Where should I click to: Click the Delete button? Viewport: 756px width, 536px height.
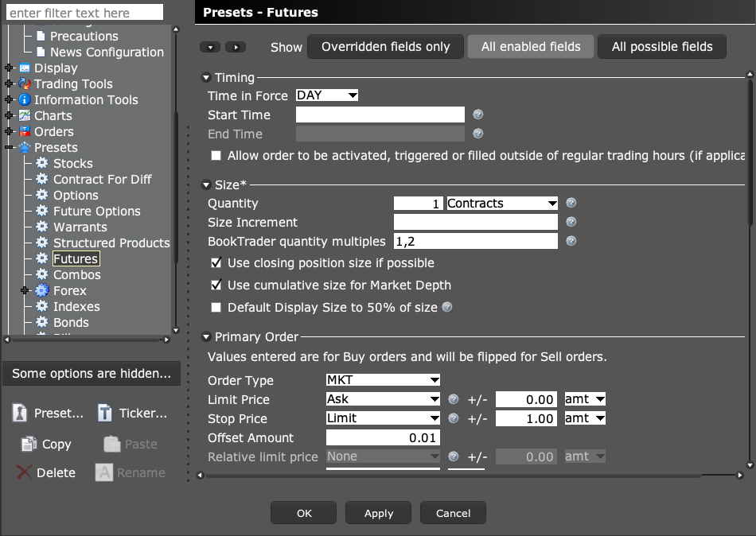tap(46, 473)
